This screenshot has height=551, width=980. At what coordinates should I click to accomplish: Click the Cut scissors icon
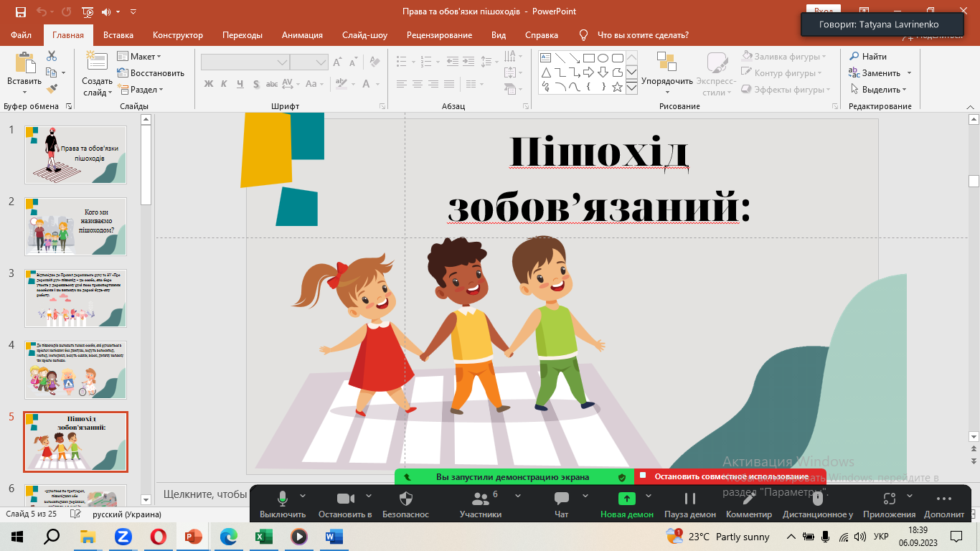(x=52, y=56)
